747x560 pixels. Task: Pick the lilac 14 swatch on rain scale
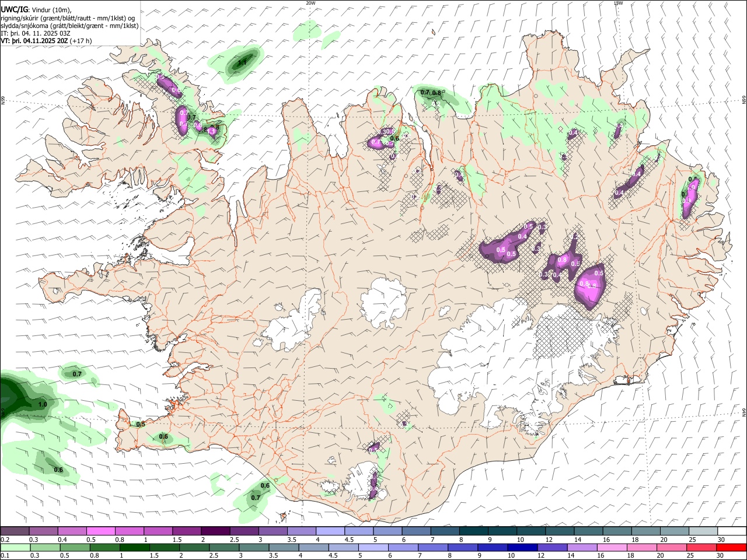pyautogui.click(x=582, y=548)
